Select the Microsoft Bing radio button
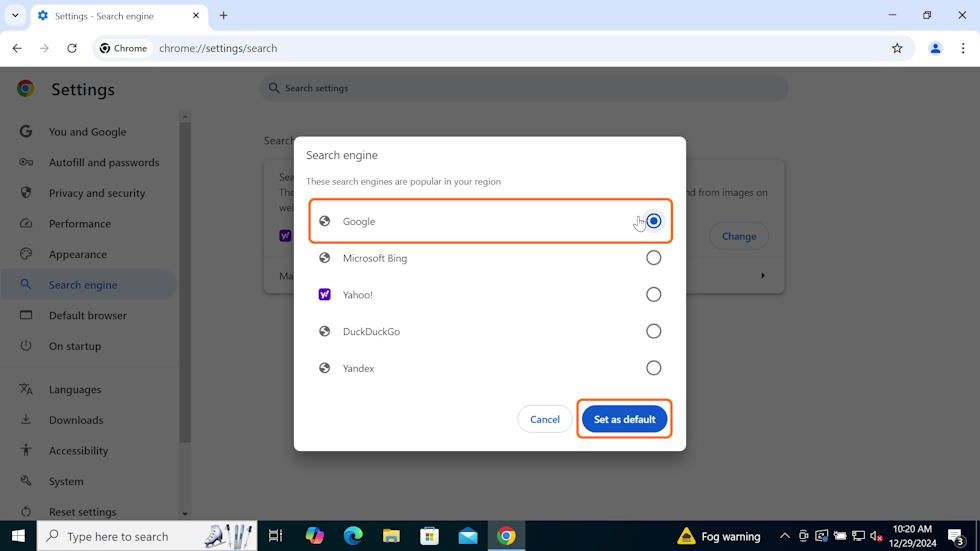This screenshot has width=980, height=551. 653,258
